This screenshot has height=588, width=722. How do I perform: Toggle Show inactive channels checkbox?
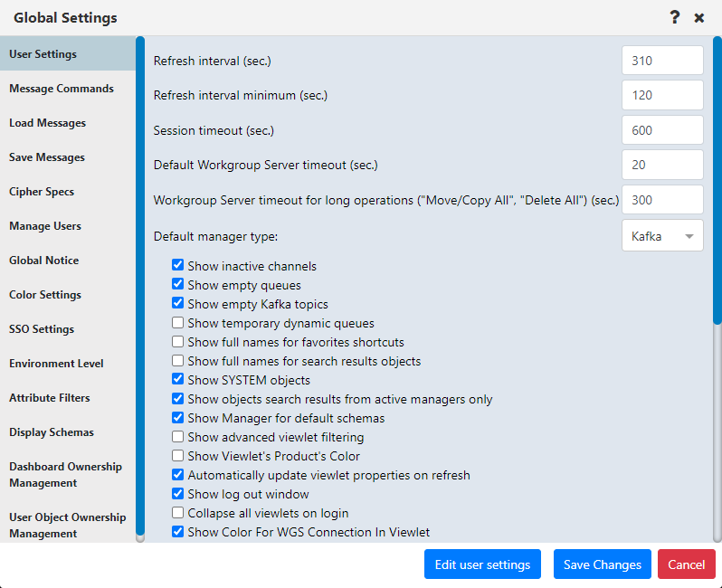(x=177, y=265)
